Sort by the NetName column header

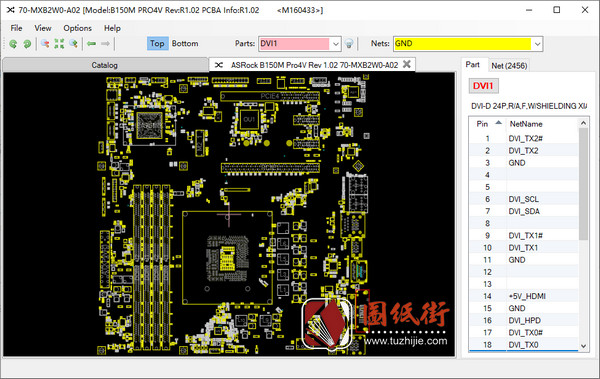pyautogui.click(x=542, y=124)
